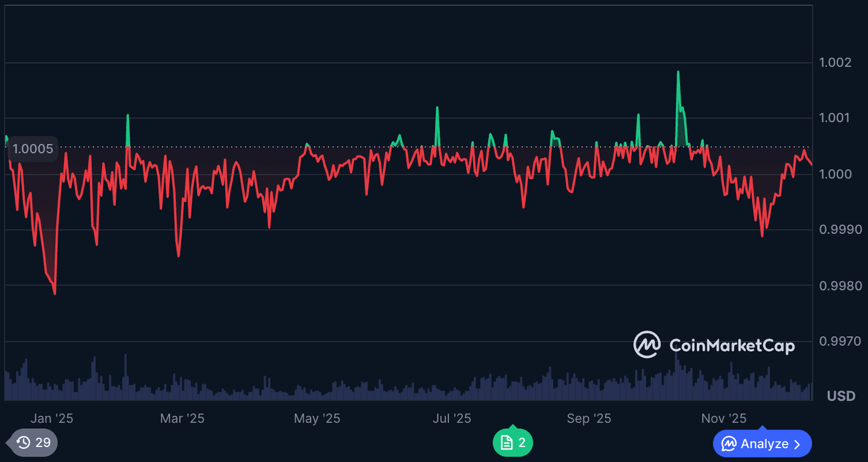Click the CoinMarketCap text link

[x=731, y=345]
